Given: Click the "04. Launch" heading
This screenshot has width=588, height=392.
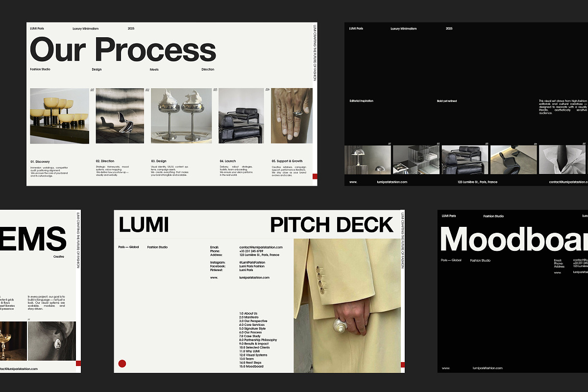Looking at the screenshot, I should (228, 161).
